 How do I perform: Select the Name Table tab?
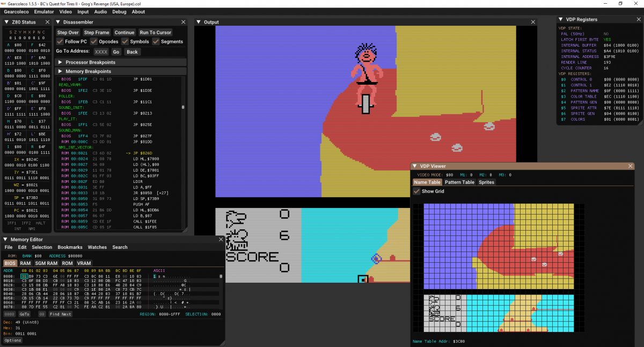pyautogui.click(x=427, y=182)
